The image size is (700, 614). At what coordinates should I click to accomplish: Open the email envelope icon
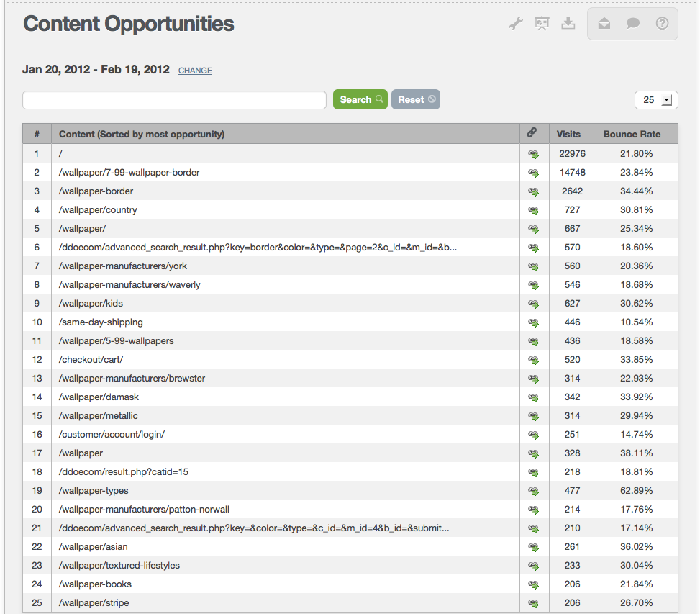[x=604, y=23]
